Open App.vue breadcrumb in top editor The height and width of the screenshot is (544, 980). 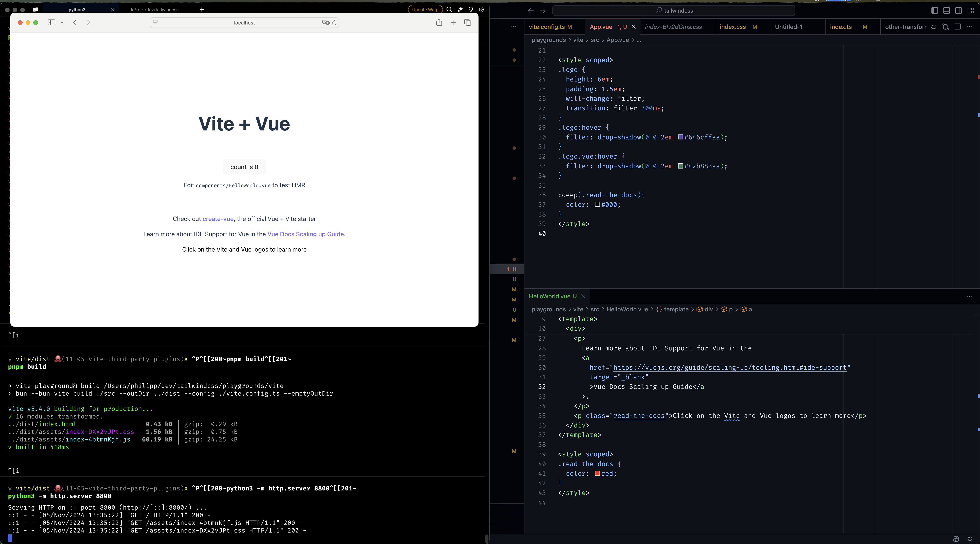pyautogui.click(x=617, y=40)
